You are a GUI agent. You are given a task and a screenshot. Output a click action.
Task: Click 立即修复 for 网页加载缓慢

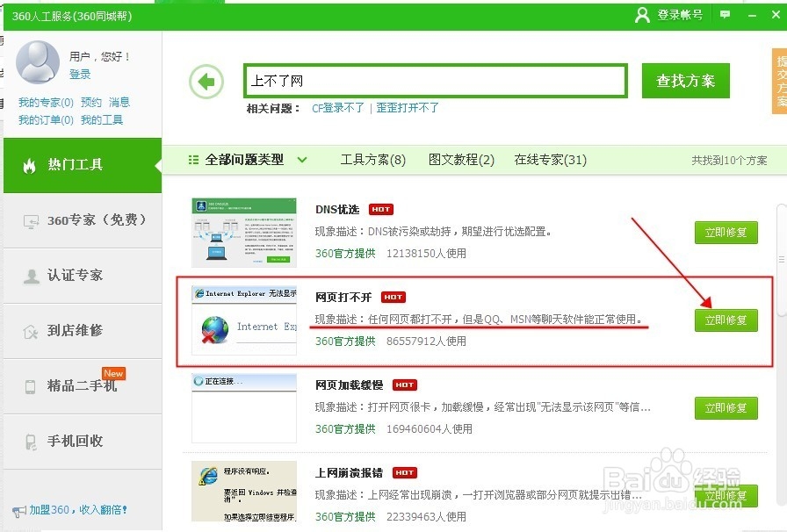pos(726,408)
